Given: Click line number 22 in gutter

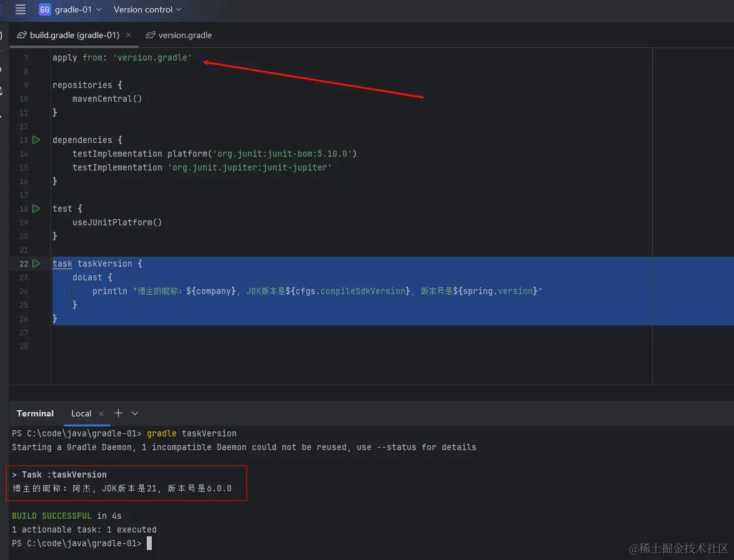Looking at the screenshot, I should [x=24, y=264].
